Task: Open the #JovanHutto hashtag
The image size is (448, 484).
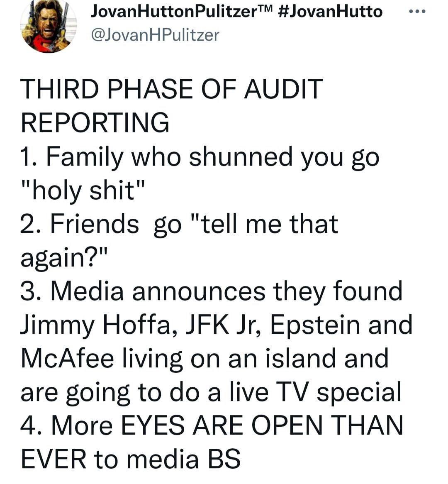Action: (330, 12)
